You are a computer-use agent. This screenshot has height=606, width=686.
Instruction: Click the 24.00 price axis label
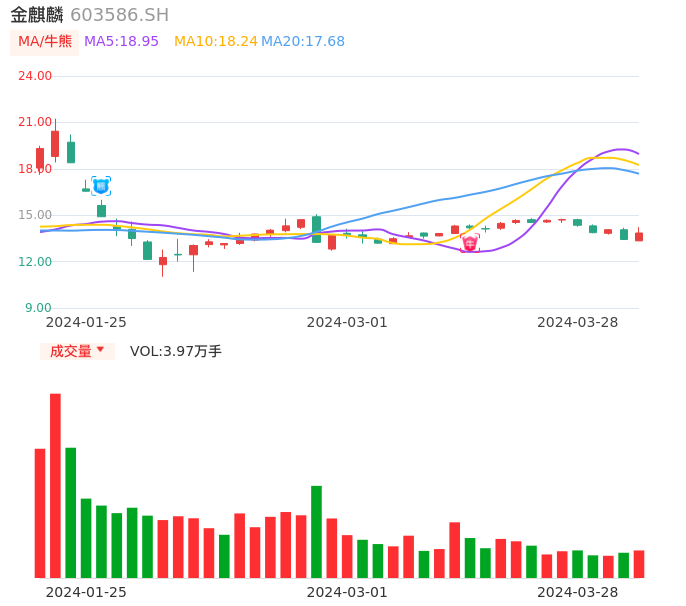tap(35, 76)
